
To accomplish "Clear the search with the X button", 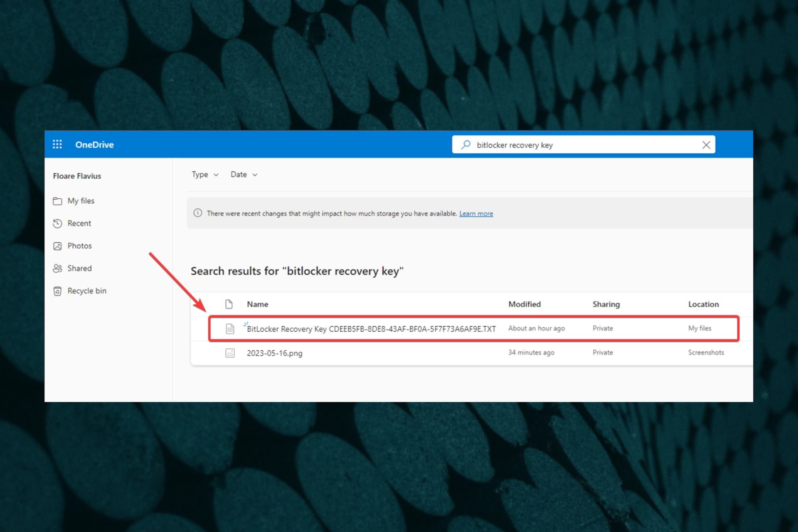I will click(706, 145).
